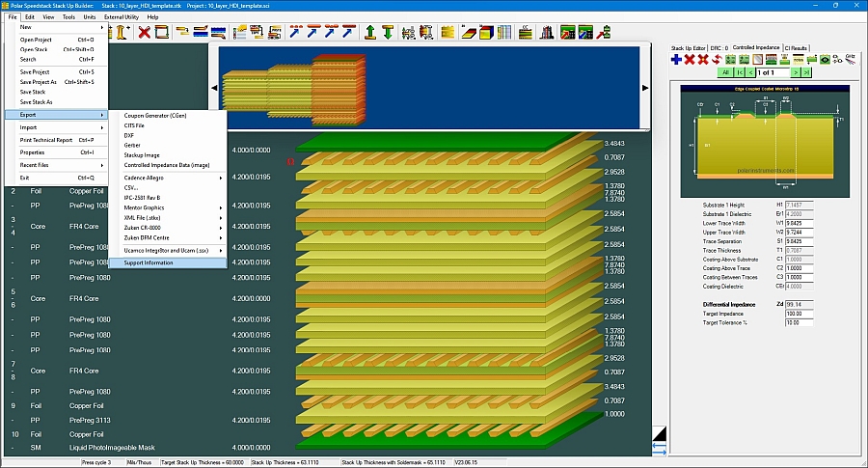
Task: Click the stack preview left scroll arrow
Action: click(214, 88)
